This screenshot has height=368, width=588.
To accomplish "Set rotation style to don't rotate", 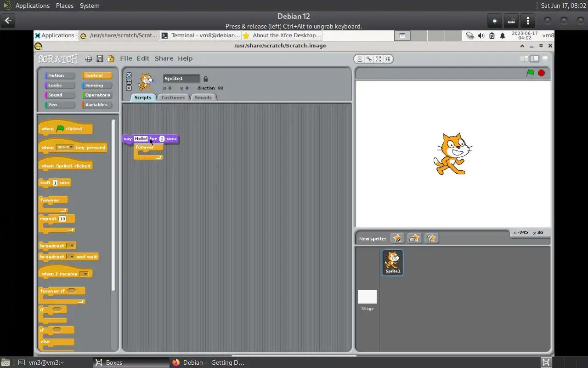I will [129, 88].
